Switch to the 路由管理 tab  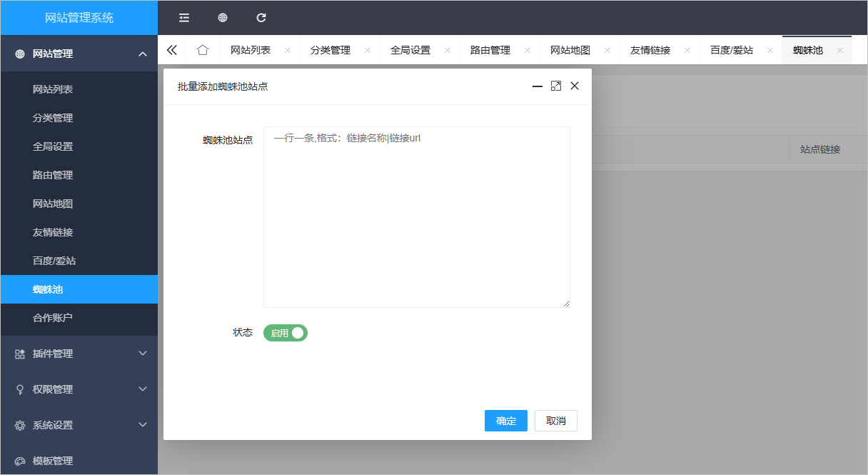[x=490, y=51]
